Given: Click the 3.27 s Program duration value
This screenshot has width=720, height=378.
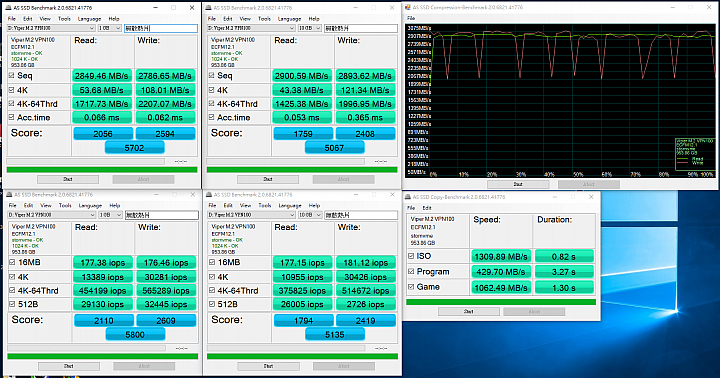Looking at the screenshot, I should 564,272.
